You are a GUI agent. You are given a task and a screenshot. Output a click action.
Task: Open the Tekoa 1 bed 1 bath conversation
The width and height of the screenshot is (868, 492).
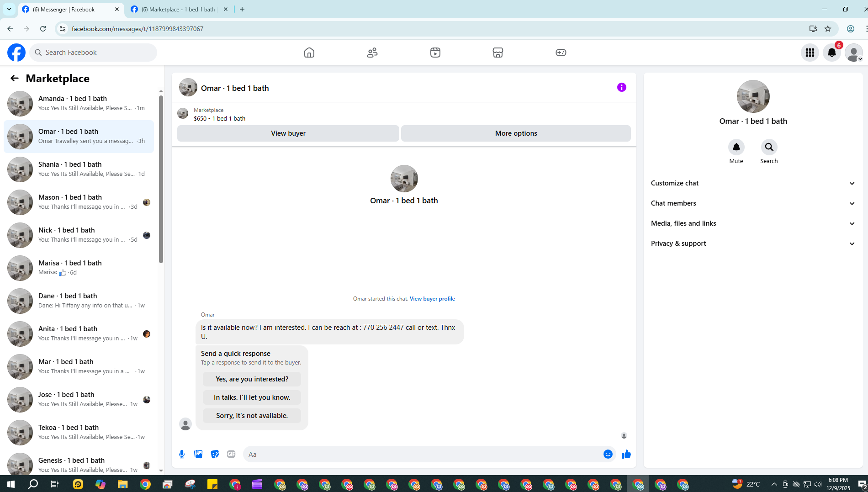(x=79, y=433)
